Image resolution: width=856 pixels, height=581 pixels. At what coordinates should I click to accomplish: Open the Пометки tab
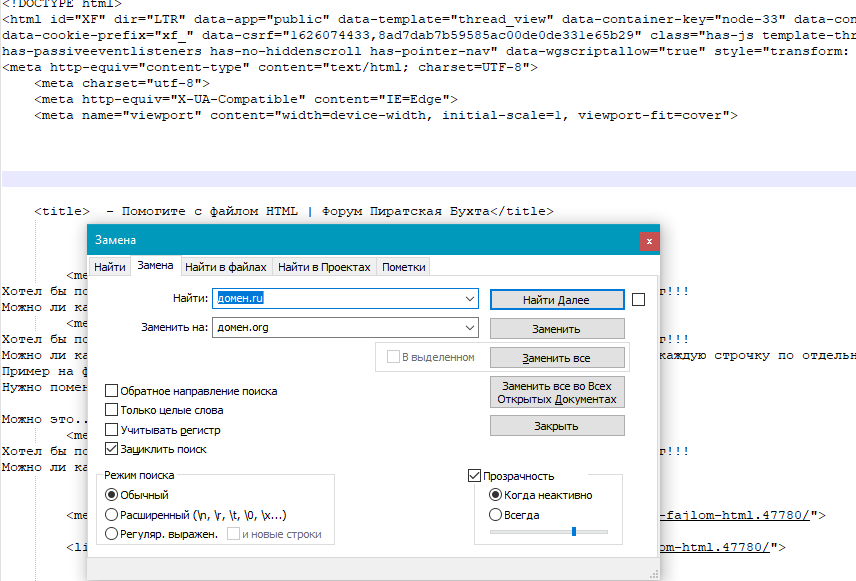coord(403,267)
